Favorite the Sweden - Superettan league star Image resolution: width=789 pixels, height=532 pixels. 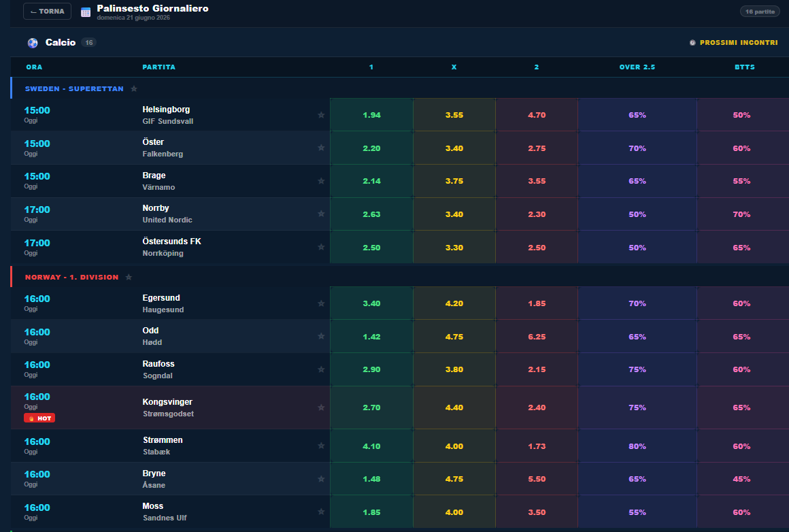click(134, 88)
